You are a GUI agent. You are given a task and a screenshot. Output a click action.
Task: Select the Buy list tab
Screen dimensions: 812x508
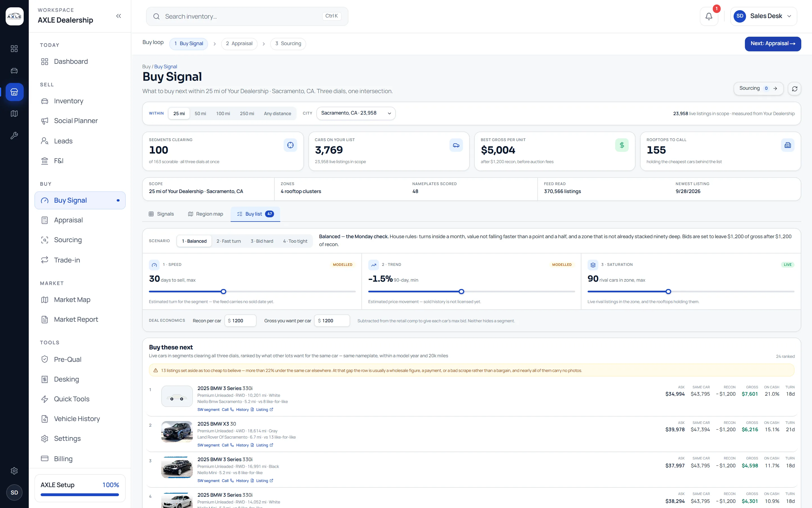(255, 214)
